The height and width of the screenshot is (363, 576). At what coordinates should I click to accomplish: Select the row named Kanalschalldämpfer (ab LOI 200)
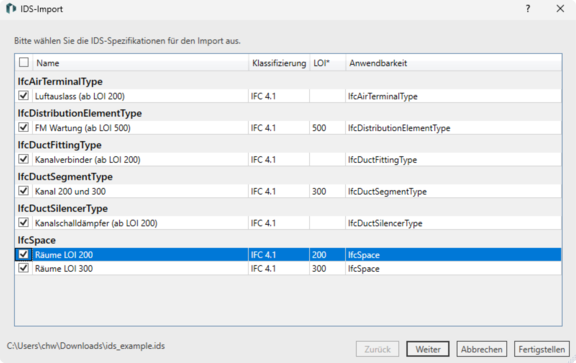(288, 223)
